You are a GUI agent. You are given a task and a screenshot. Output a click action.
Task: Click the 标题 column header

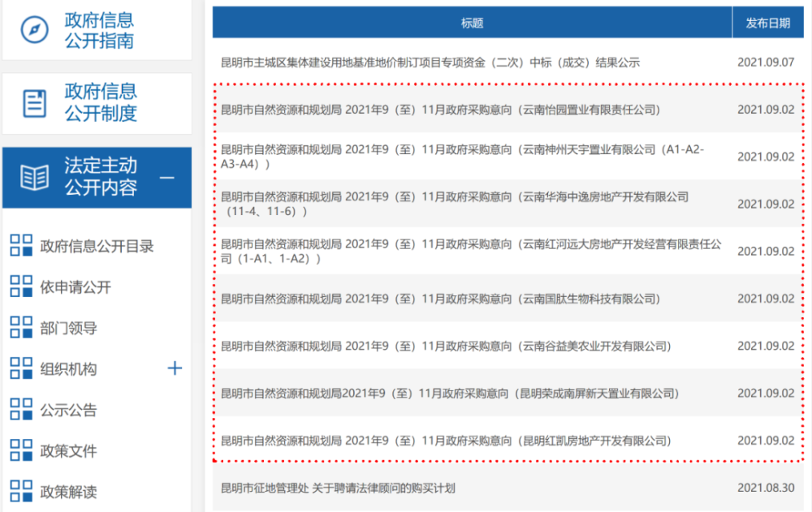click(473, 23)
